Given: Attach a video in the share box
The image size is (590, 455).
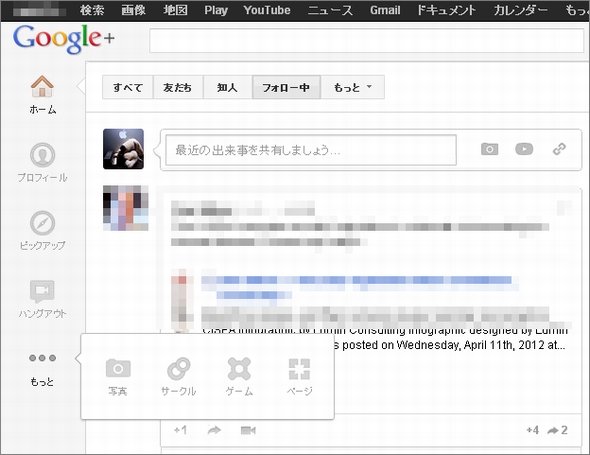Looking at the screenshot, I should pos(524,149).
